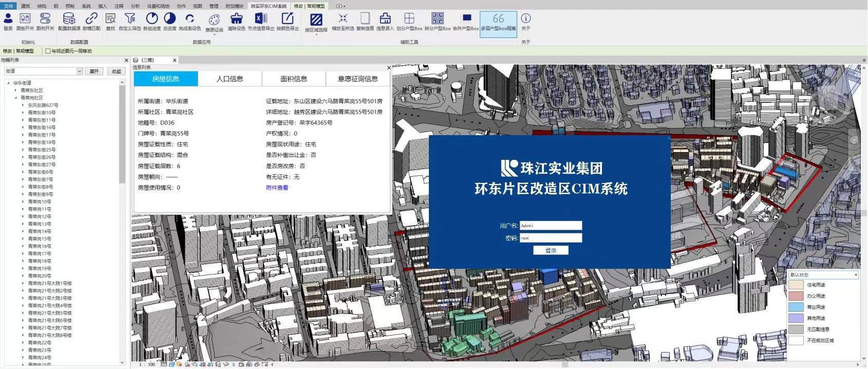Switch to the 意愿征询信息 tab
The width and height of the screenshot is (868, 369).
(358, 79)
